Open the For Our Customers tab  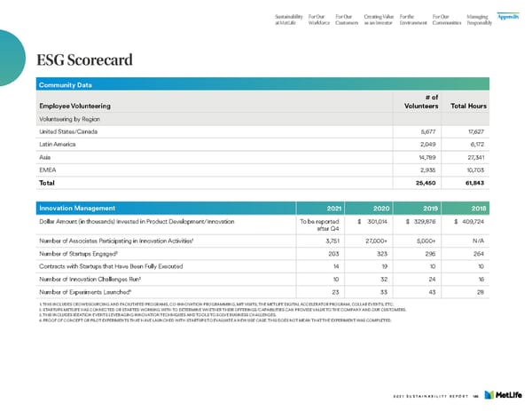point(346,19)
